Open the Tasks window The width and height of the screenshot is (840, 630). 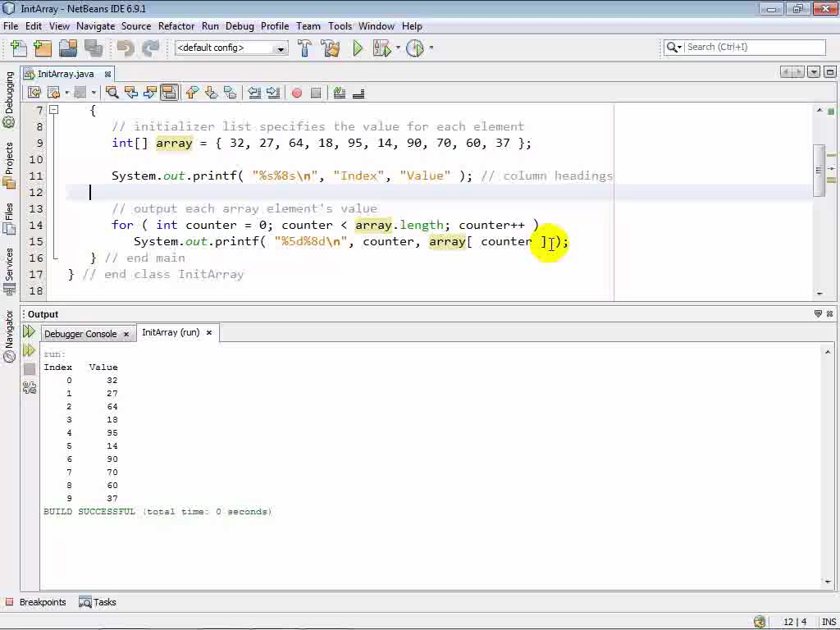[x=98, y=602]
